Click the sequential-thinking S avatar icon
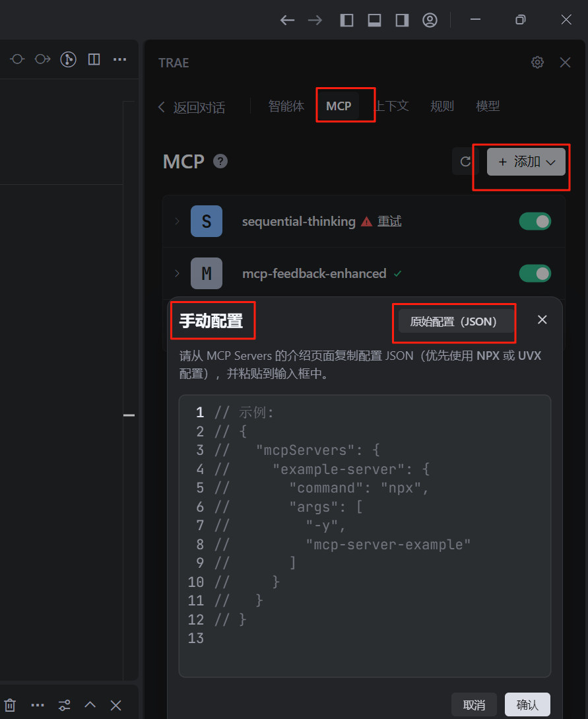 [207, 221]
